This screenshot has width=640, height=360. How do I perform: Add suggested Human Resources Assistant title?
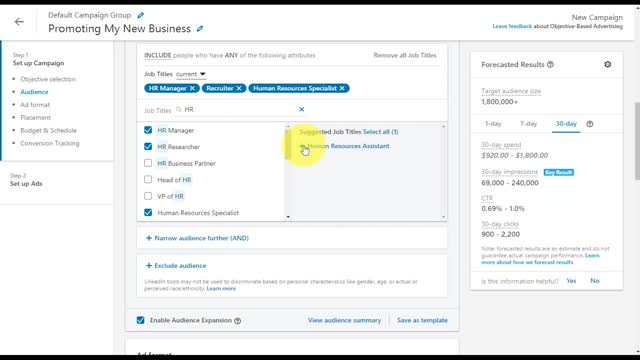tap(344, 146)
